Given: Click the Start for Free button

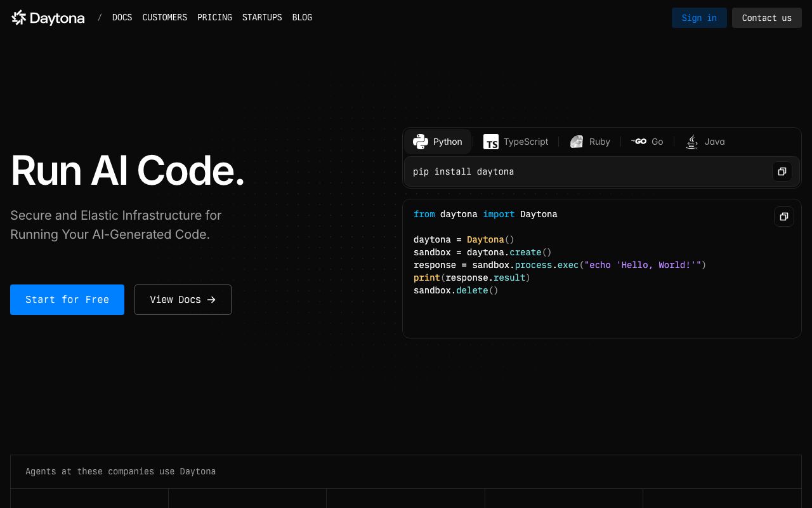Looking at the screenshot, I should pos(67,300).
